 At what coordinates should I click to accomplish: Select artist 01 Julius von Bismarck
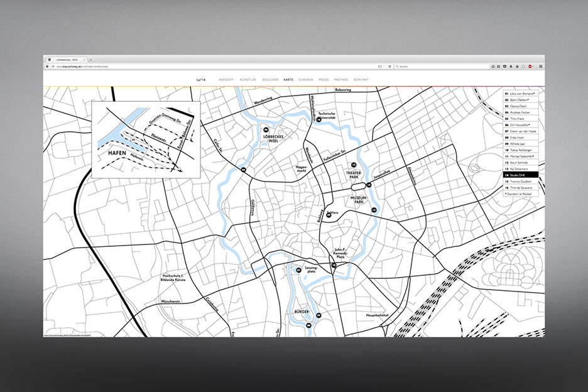(521, 93)
